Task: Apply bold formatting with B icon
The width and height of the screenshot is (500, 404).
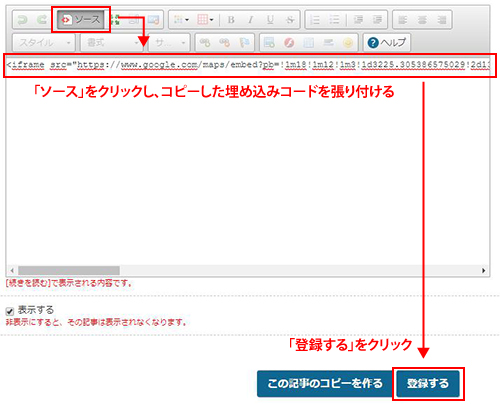Action: click(231, 20)
